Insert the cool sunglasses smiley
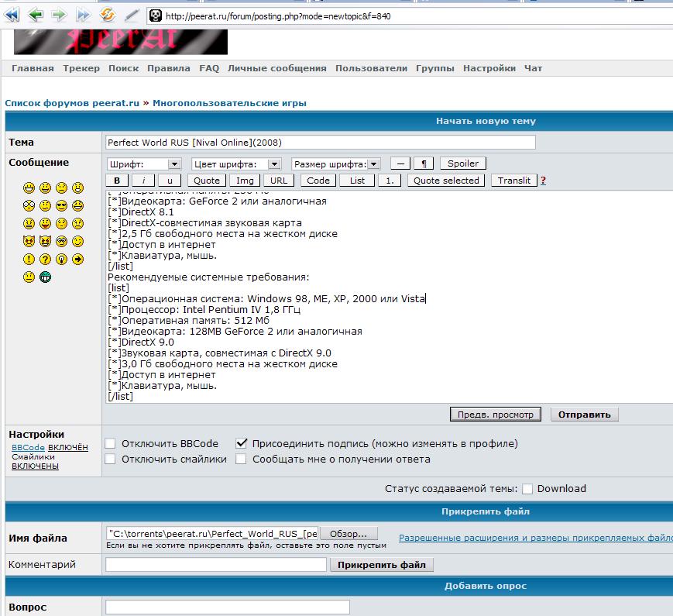673x616 pixels. [x=61, y=206]
